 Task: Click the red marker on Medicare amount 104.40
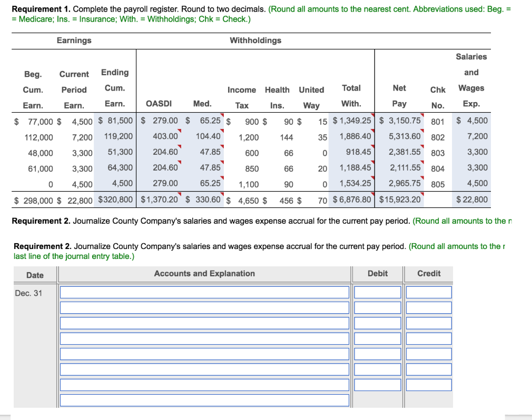click(222, 129)
